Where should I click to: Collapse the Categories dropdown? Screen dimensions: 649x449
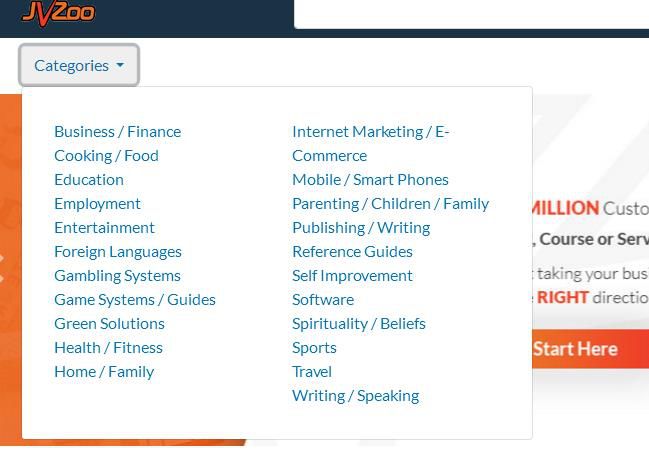coord(79,66)
